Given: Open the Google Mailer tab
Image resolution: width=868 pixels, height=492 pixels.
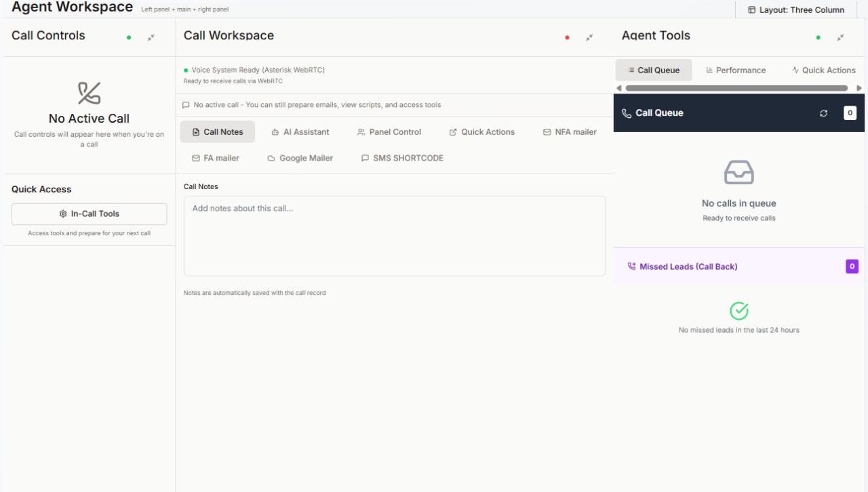Looking at the screenshot, I should pos(300,158).
